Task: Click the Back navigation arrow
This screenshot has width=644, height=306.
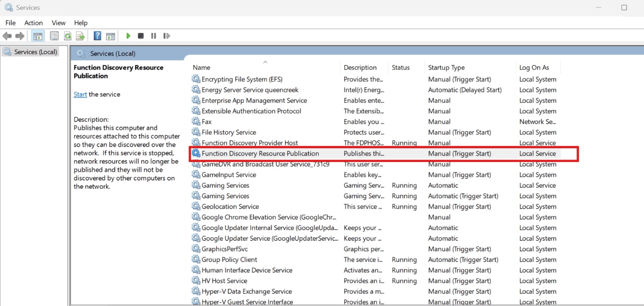Action: click(7, 36)
